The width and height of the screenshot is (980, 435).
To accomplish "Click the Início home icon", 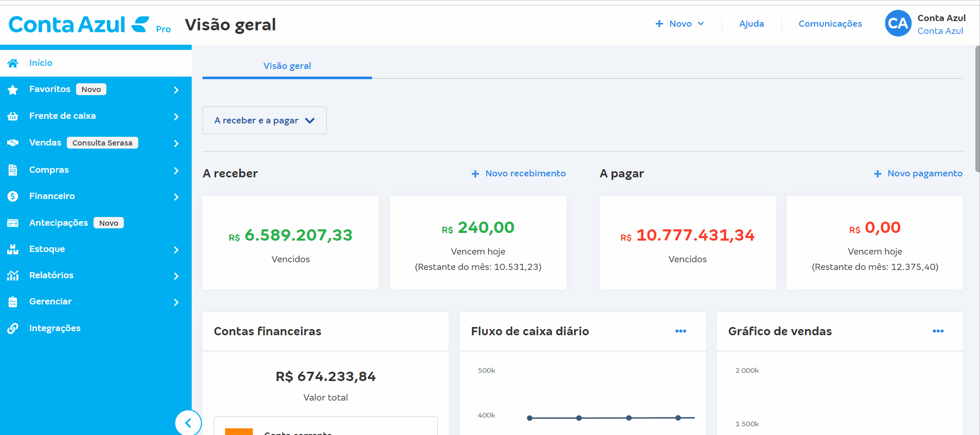I will [x=13, y=63].
